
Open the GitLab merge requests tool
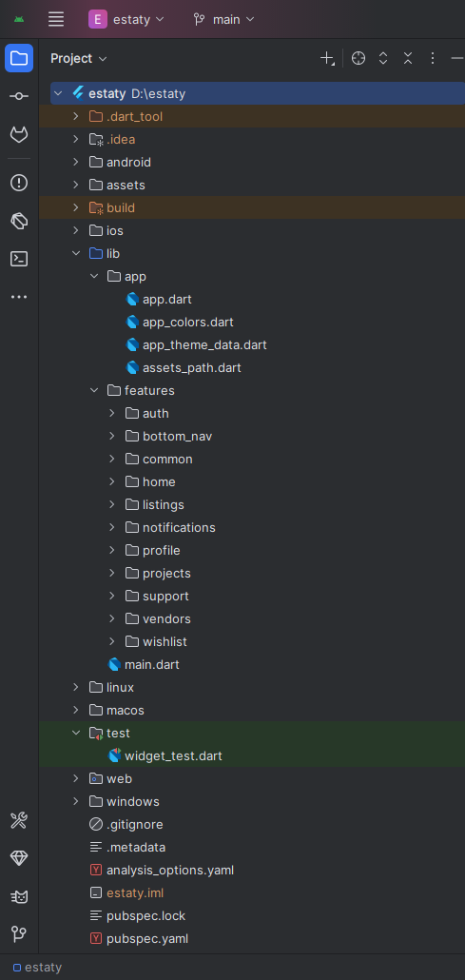[x=19, y=134]
